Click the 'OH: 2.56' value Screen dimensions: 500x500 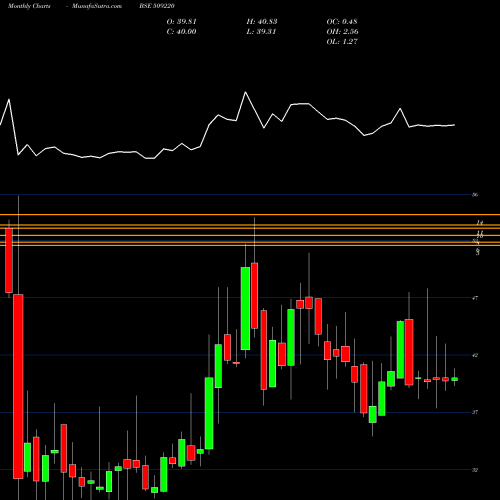(x=343, y=32)
